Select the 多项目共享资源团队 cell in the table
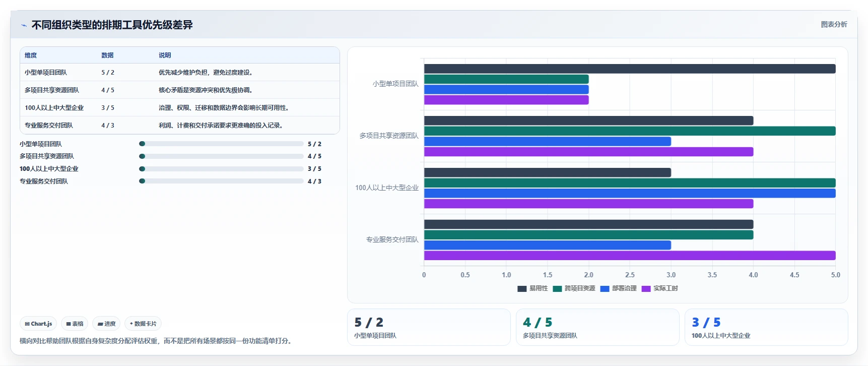Image resolution: width=868 pixels, height=366 pixels. coord(52,90)
